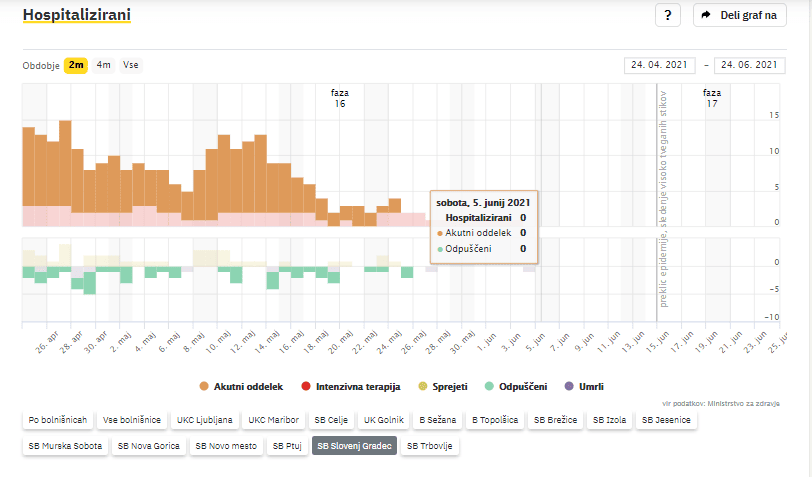Choose UKC Ljubljana hospital
Image resolution: width=812 pixels, height=477 pixels.
click(x=206, y=420)
